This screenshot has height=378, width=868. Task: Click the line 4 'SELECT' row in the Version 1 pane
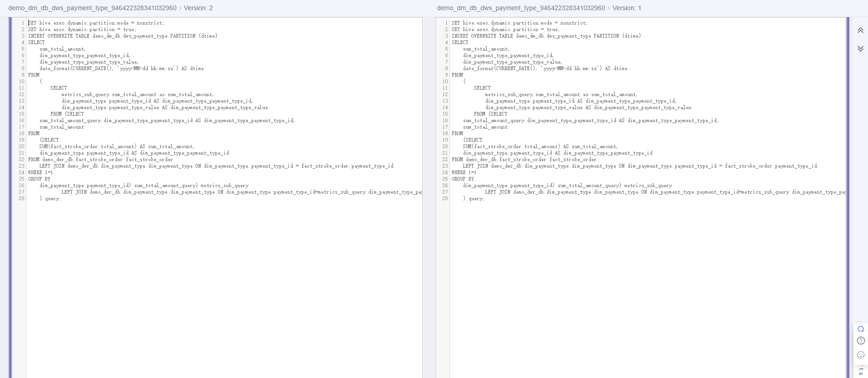pos(460,42)
